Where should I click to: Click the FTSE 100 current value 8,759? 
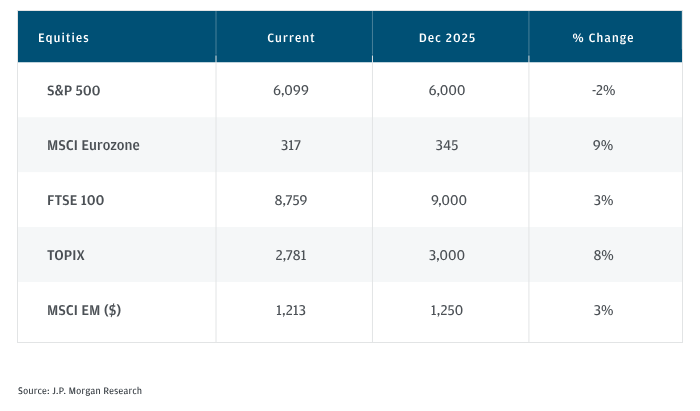pyautogui.click(x=291, y=200)
